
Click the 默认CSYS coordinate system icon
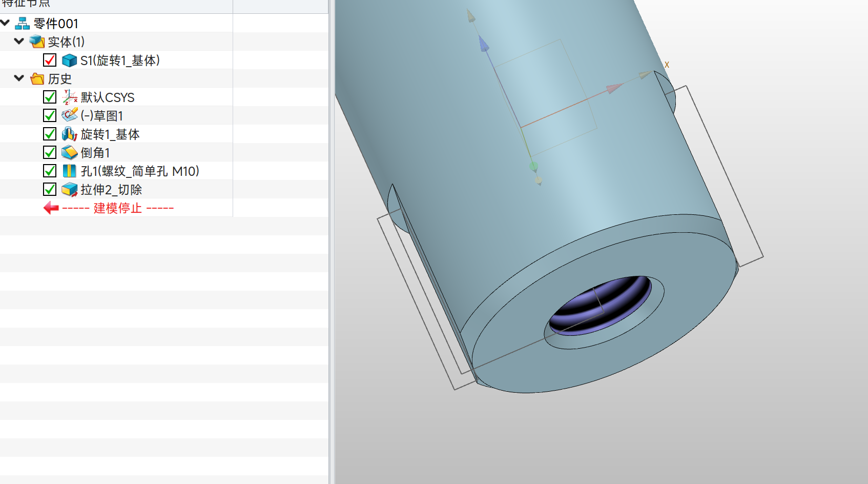(x=70, y=97)
